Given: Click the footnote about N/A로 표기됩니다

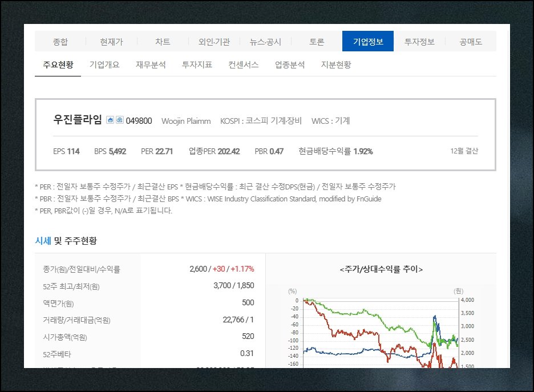Looking at the screenshot, I should point(103,211).
